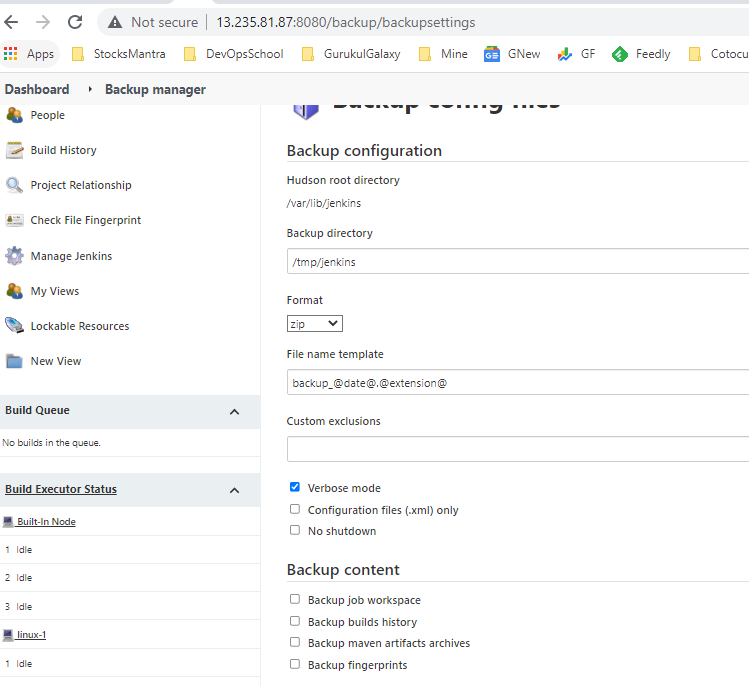
Task: Open Manage Jenkins gear icon
Action: click(x=14, y=256)
